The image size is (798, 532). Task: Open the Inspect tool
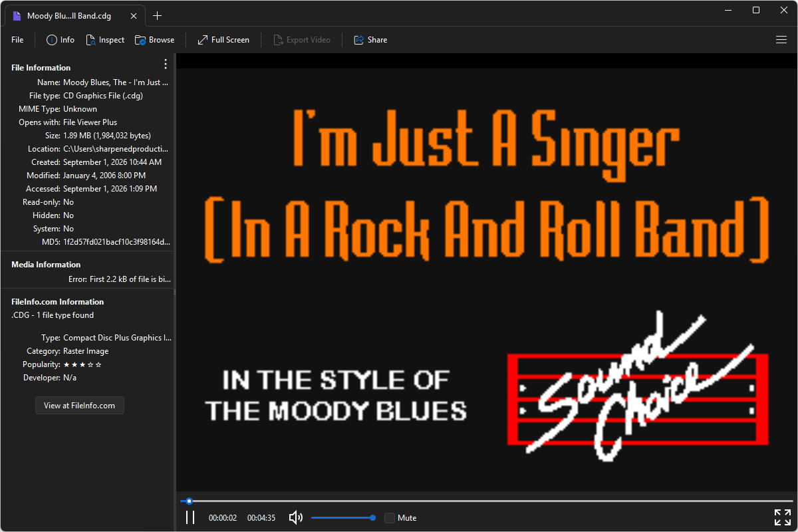pos(105,40)
